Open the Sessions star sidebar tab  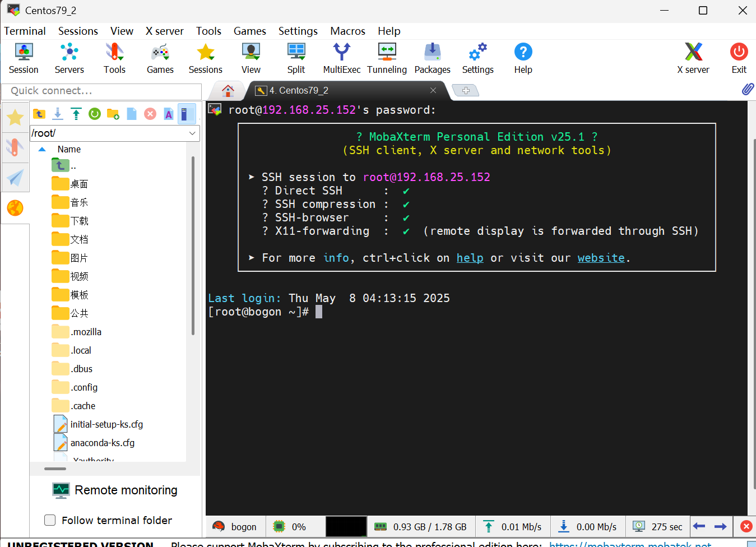(15, 118)
